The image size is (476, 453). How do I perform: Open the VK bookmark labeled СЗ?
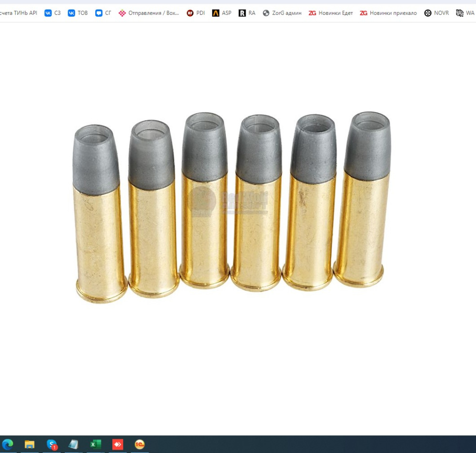pos(52,13)
